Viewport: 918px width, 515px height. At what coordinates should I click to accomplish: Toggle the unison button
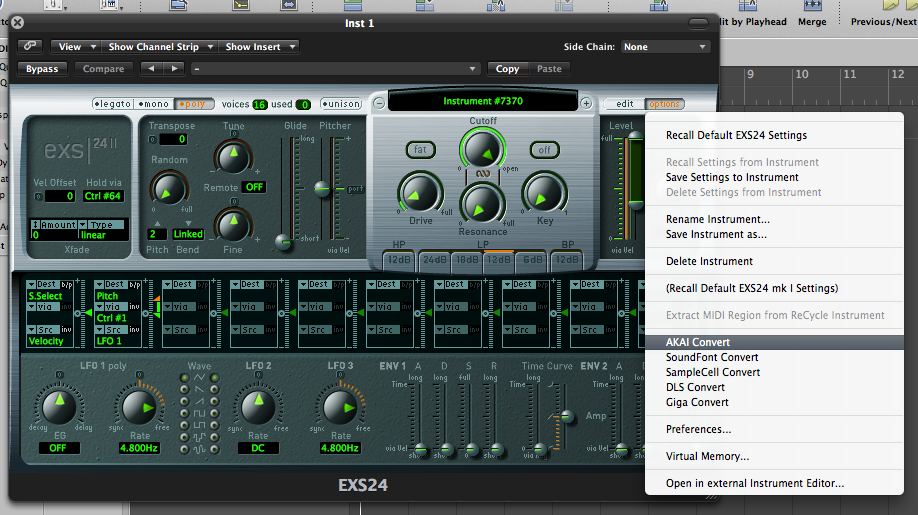coord(341,104)
